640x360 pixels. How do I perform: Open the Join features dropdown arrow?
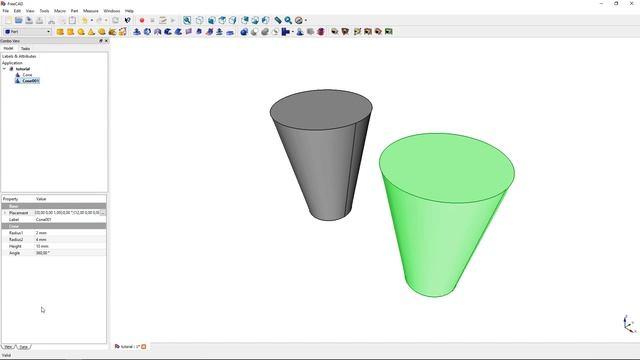coord(293,31)
